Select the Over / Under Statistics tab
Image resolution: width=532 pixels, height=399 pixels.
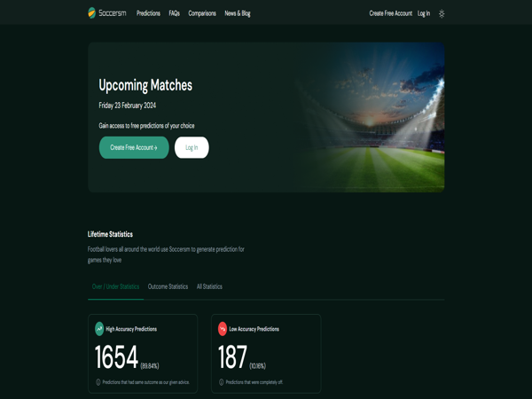[x=115, y=286]
